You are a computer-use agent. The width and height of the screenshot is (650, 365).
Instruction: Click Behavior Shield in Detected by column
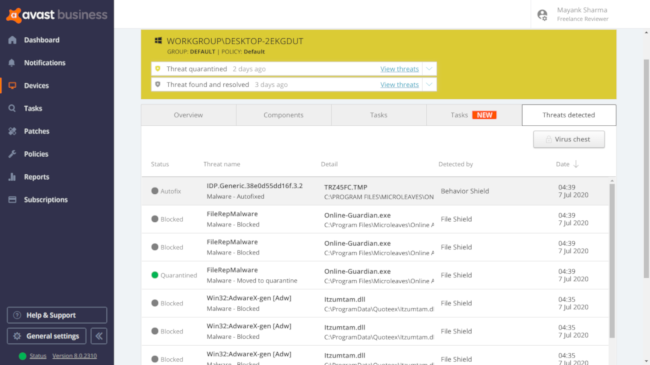coord(465,191)
